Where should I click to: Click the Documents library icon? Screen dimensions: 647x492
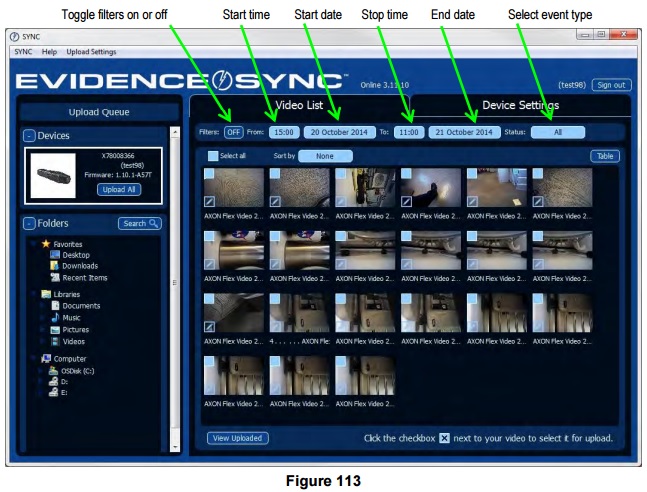[55, 306]
